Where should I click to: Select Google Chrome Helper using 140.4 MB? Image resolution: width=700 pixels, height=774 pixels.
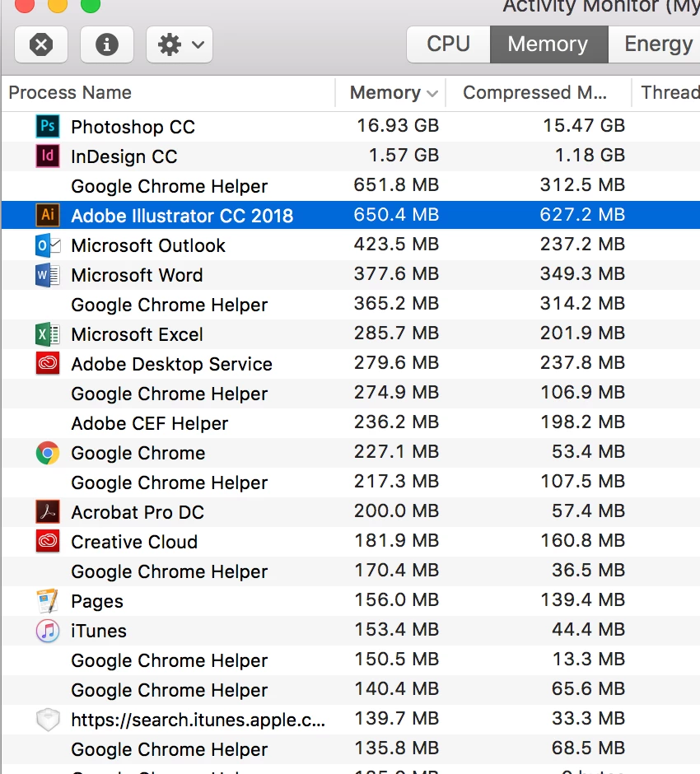point(169,690)
